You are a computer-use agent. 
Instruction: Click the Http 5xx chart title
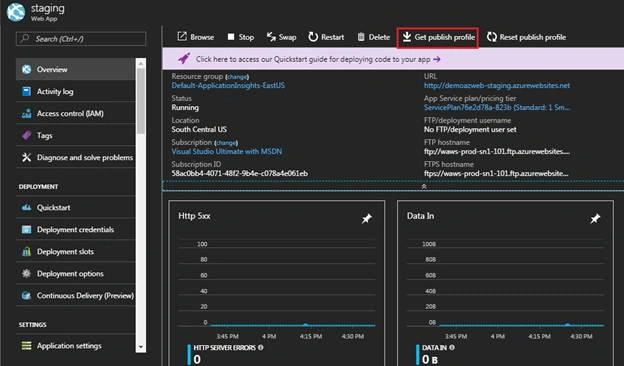pos(194,216)
